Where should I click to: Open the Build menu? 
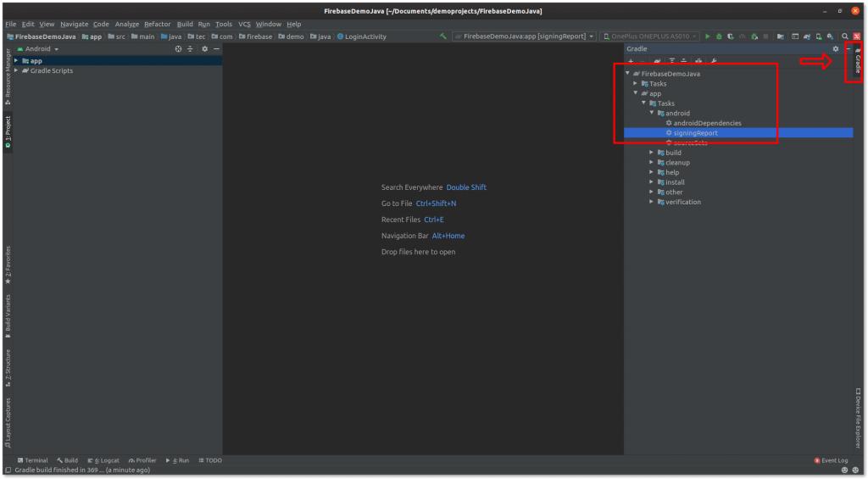point(185,25)
